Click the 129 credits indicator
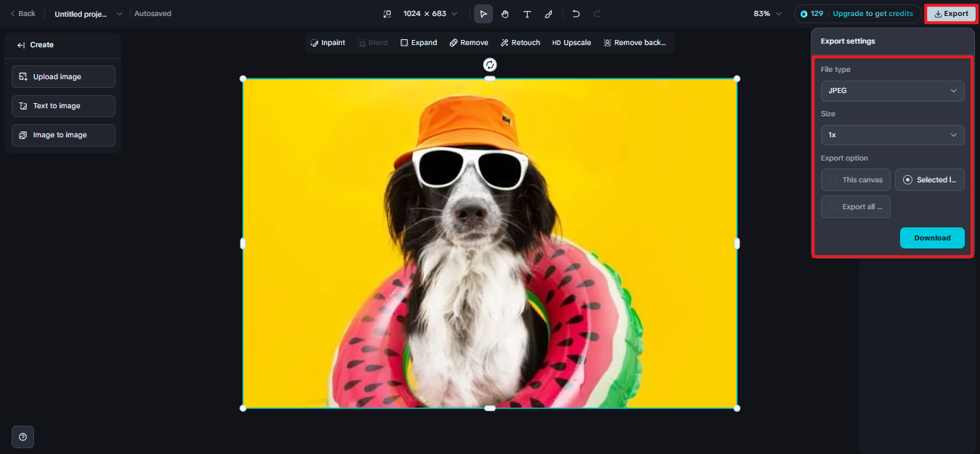Screen dimensions: 980x454 [x=812, y=14]
